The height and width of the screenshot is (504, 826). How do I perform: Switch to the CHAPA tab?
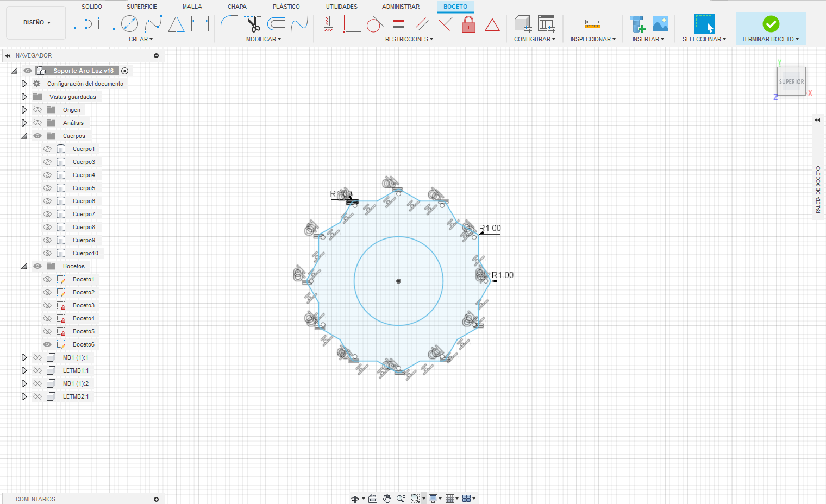[237, 7]
